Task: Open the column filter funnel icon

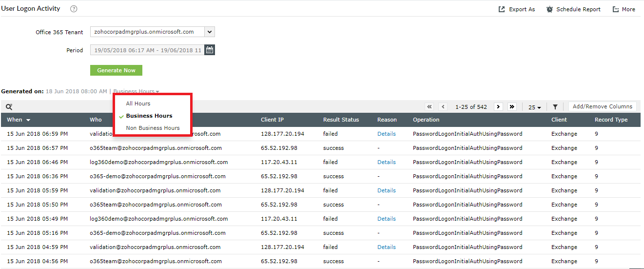Action: (x=555, y=107)
